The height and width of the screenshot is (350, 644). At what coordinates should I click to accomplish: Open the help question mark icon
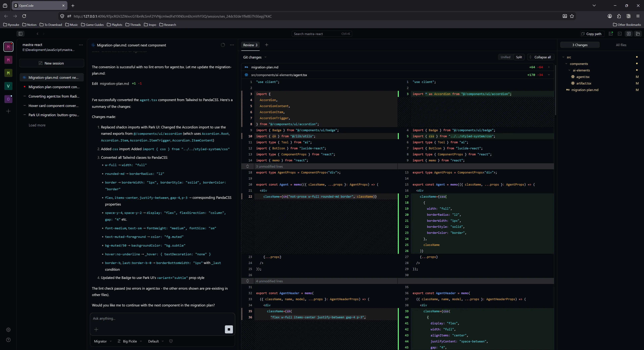pyautogui.click(x=8, y=340)
